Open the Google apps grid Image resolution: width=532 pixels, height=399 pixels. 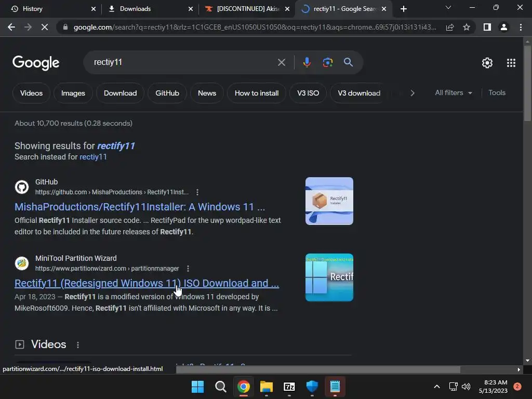pyautogui.click(x=511, y=63)
